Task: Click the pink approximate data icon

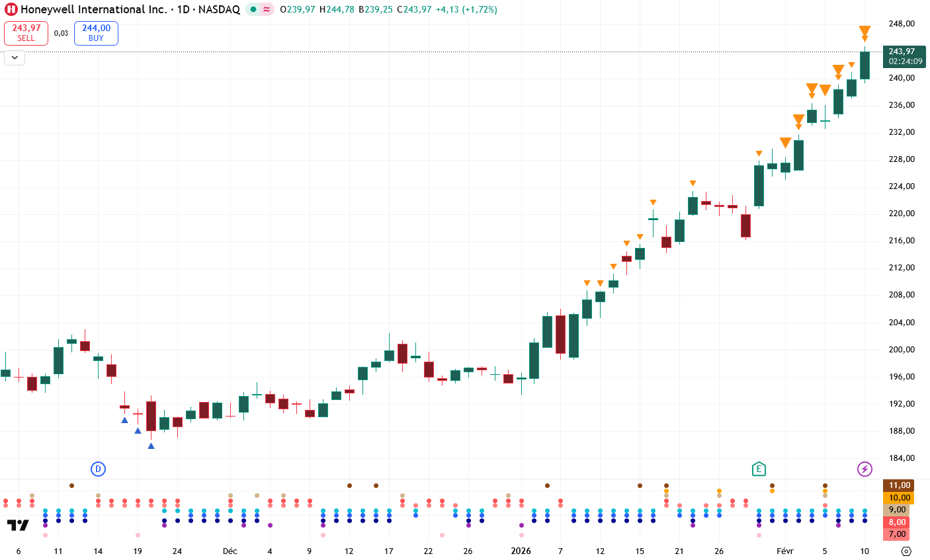Action: [x=267, y=9]
